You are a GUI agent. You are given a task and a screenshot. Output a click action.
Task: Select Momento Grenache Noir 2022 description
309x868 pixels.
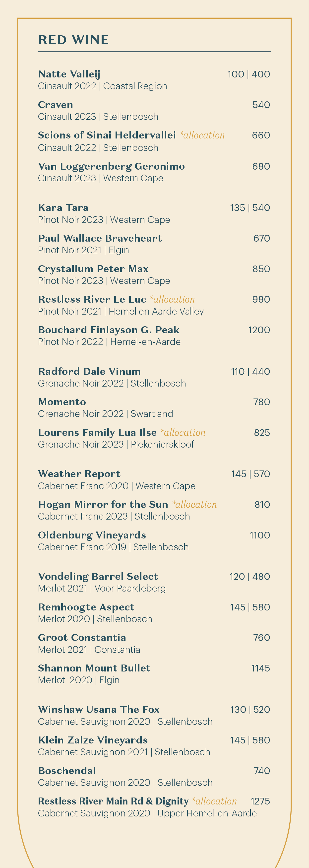click(106, 414)
